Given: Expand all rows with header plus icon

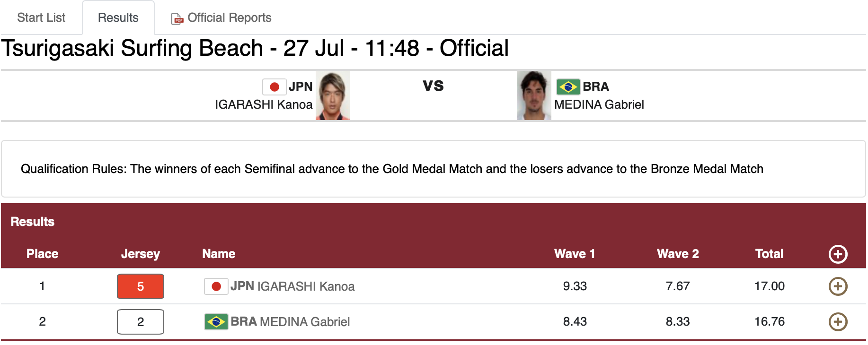Looking at the screenshot, I should (x=838, y=254).
